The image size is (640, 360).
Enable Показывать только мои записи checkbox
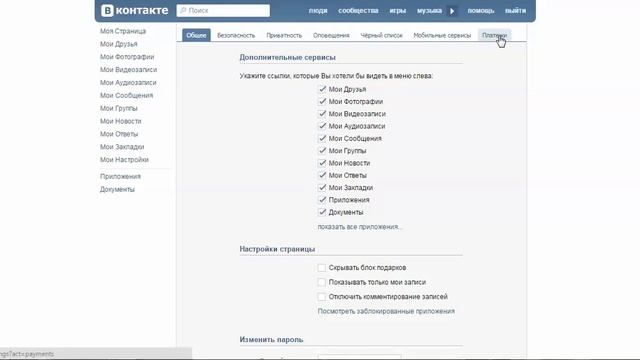tap(322, 282)
